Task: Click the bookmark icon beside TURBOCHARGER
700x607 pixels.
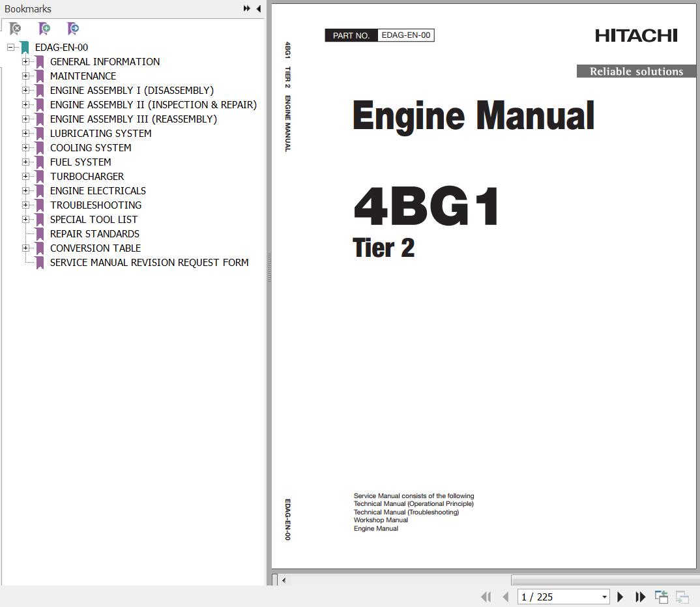Action: point(40,177)
